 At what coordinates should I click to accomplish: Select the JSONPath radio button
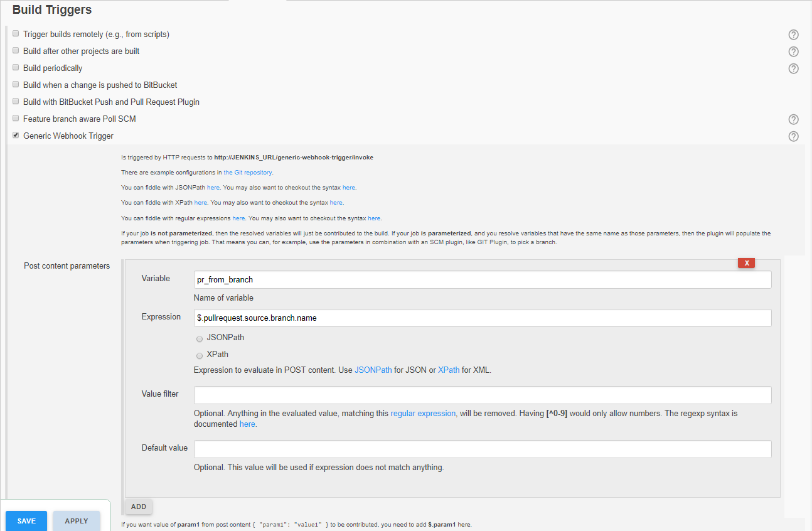point(199,338)
